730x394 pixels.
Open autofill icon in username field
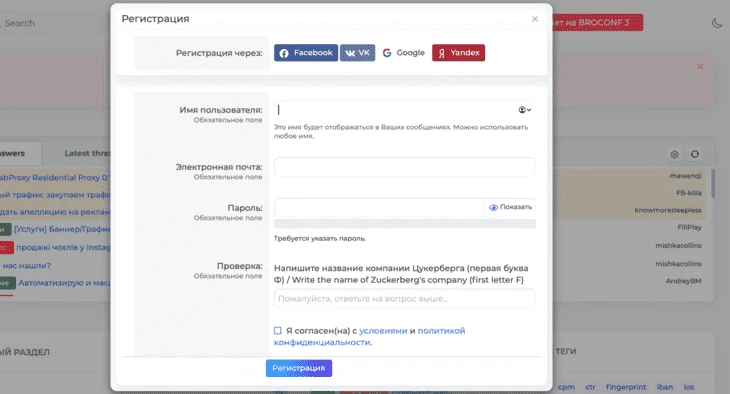point(525,110)
